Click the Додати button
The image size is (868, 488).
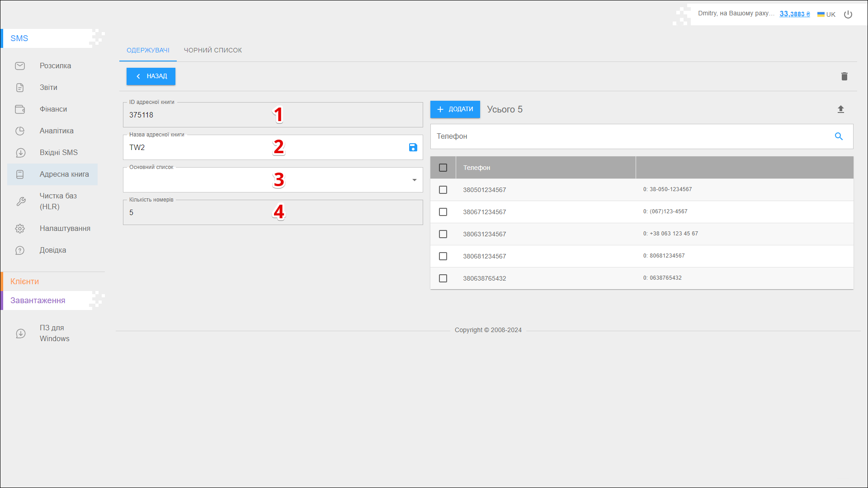point(455,109)
